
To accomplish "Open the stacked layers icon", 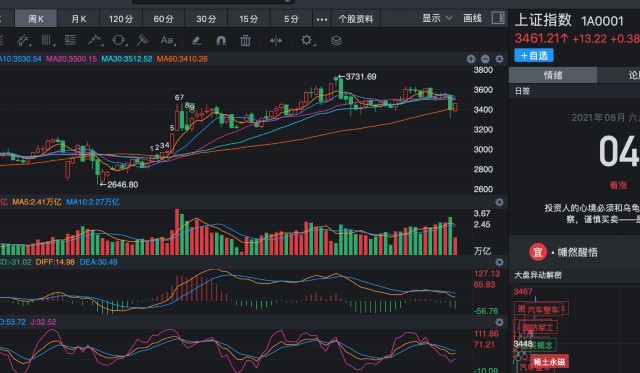I will click(336, 40).
